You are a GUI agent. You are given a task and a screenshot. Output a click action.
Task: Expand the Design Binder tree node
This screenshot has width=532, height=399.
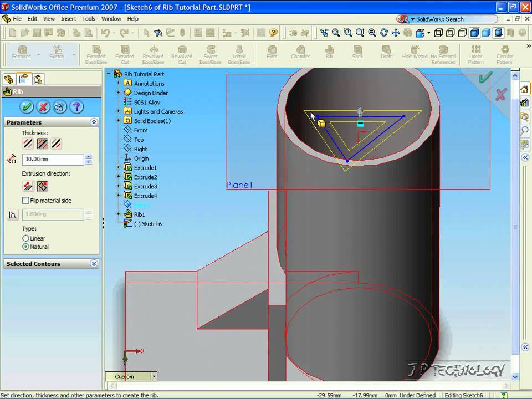118,93
